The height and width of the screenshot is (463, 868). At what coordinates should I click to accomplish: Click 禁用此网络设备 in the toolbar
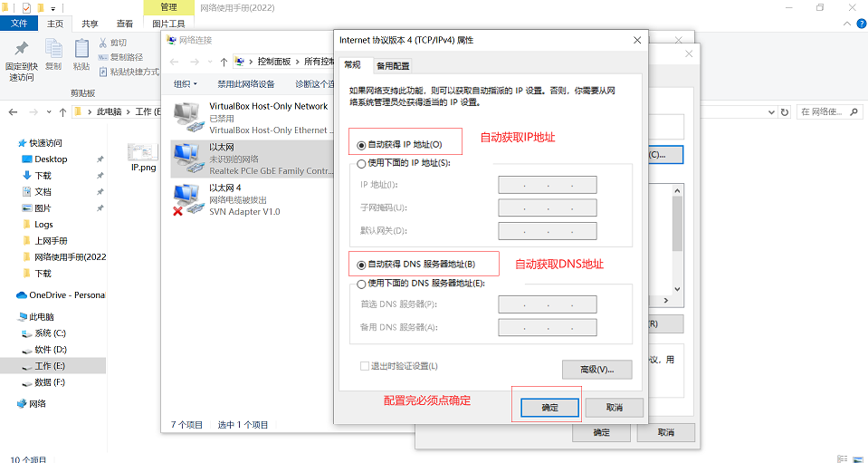(245, 84)
